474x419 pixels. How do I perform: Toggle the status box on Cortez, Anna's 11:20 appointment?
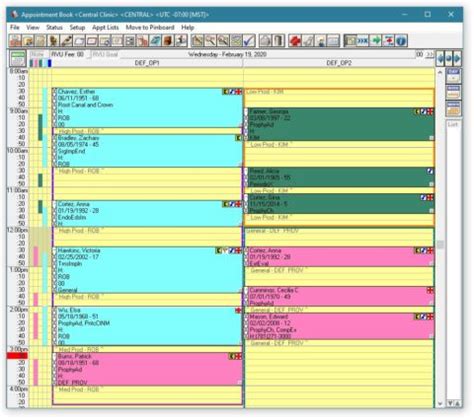55,204
